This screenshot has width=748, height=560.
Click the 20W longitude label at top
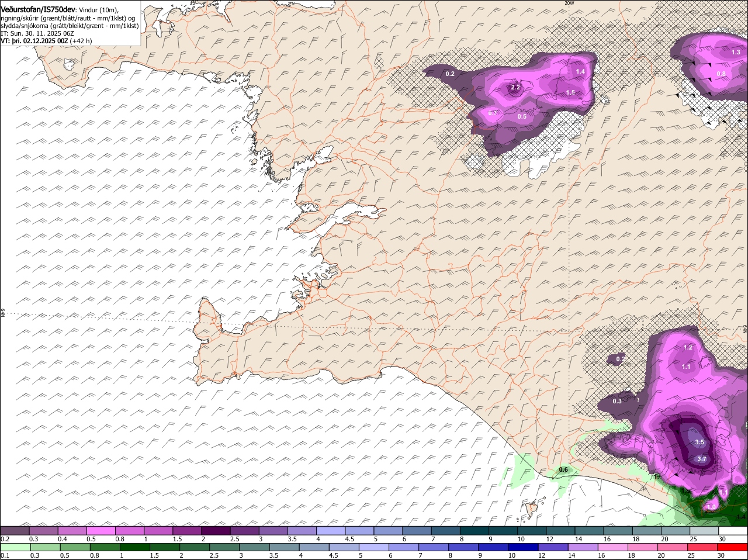[x=570, y=3]
